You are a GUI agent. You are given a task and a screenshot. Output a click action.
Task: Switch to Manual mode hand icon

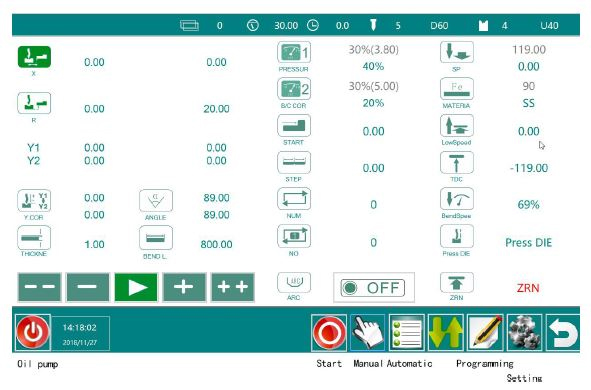(368, 333)
